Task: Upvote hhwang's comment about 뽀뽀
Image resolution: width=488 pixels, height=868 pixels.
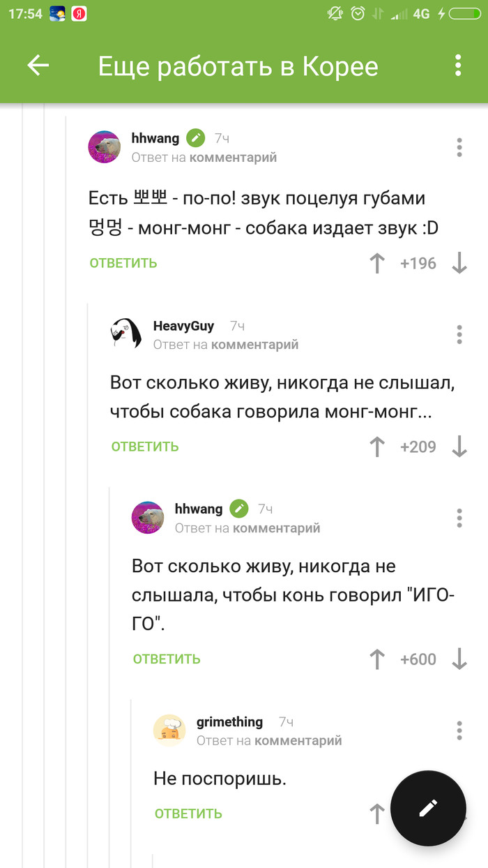Action: click(x=376, y=264)
